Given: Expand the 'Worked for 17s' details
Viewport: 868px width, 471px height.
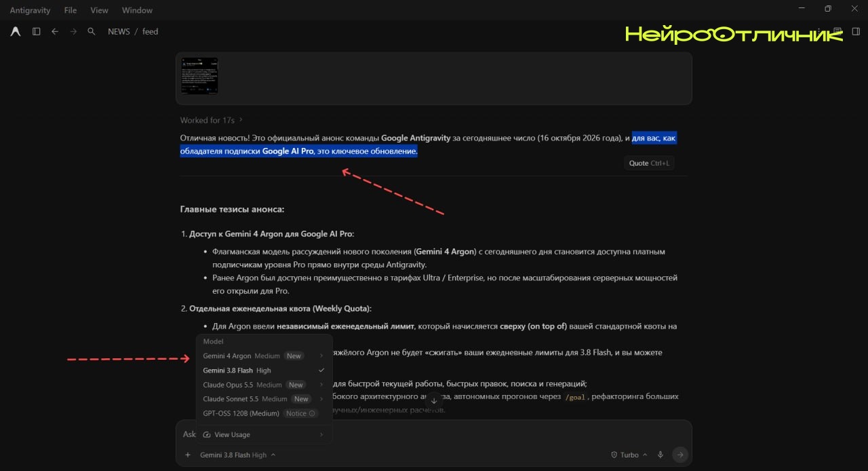Looking at the screenshot, I should click(211, 120).
